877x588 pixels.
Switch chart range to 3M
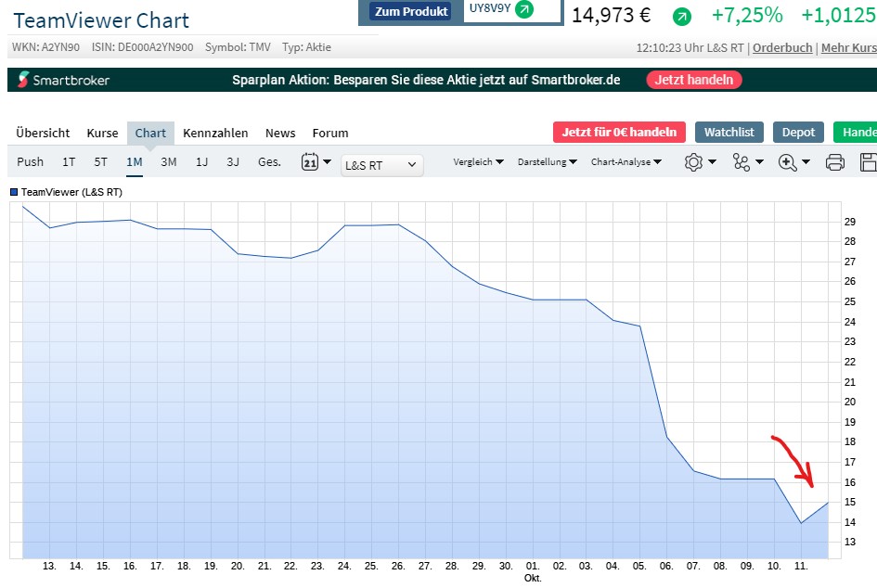pyautogui.click(x=168, y=162)
